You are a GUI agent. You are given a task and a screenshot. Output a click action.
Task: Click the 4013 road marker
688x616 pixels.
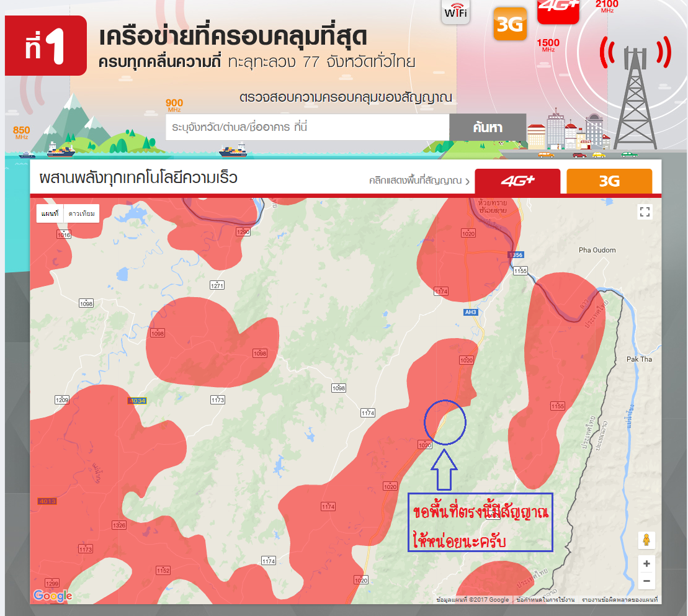click(x=47, y=501)
